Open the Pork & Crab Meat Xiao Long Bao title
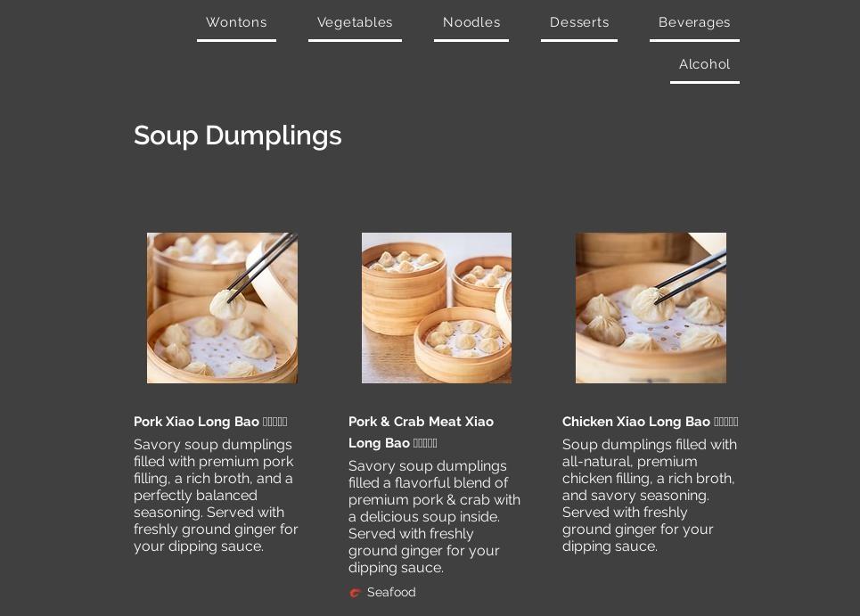Image resolution: width=860 pixels, height=616 pixels. pos(421,432)
